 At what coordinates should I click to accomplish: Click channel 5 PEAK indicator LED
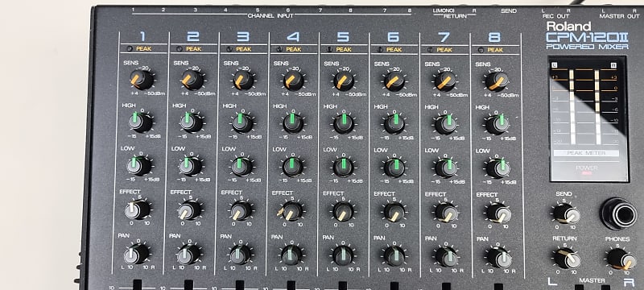click(x=329, y=49)
